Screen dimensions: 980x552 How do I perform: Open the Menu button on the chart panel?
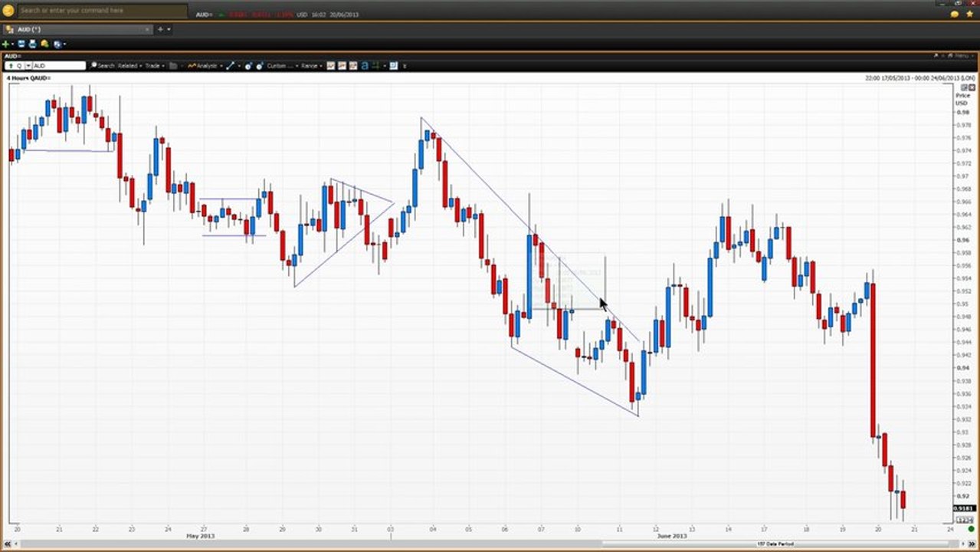[963, 56]
